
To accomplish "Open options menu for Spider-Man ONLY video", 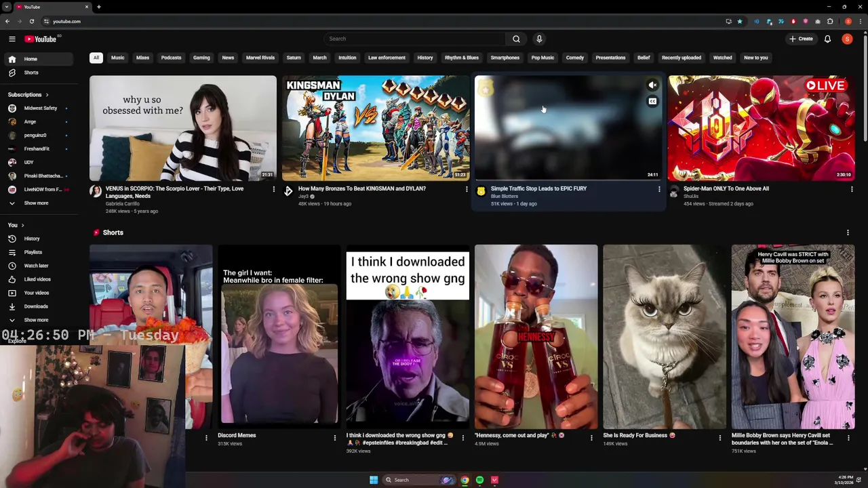I will coord(852,189).
